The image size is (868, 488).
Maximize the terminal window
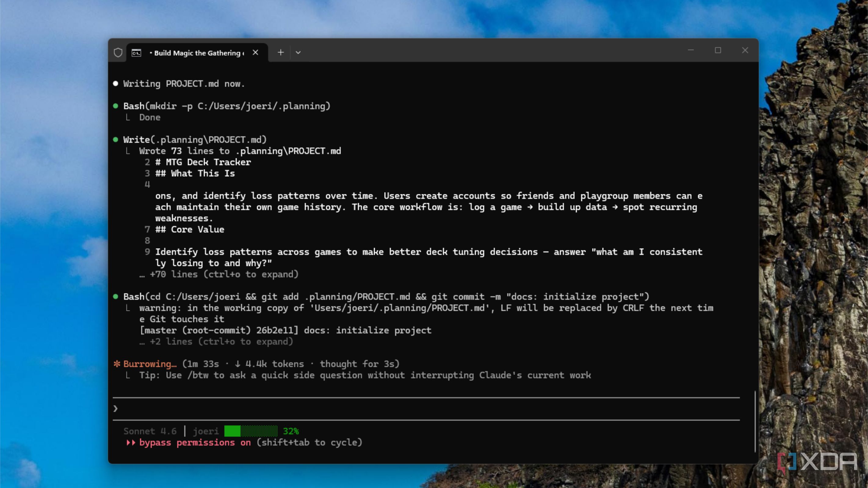[x=718, y=51]
